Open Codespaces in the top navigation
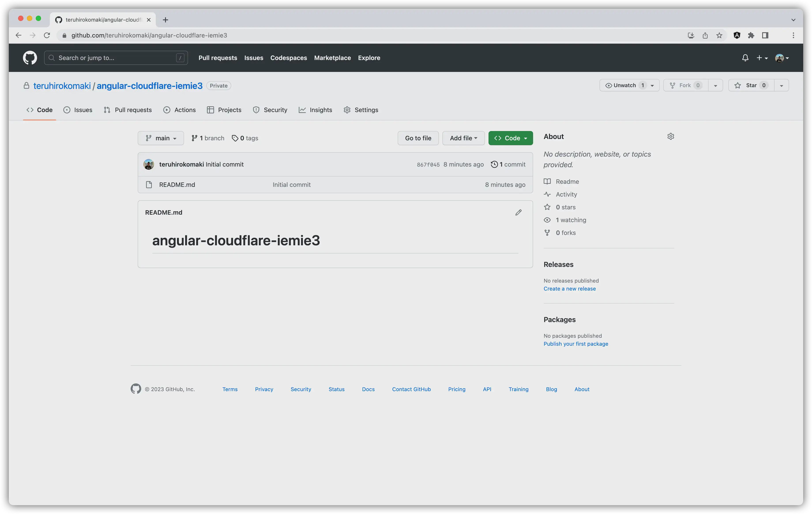The height and width of the screenshot is (514, 812). [x=288, y=58]
